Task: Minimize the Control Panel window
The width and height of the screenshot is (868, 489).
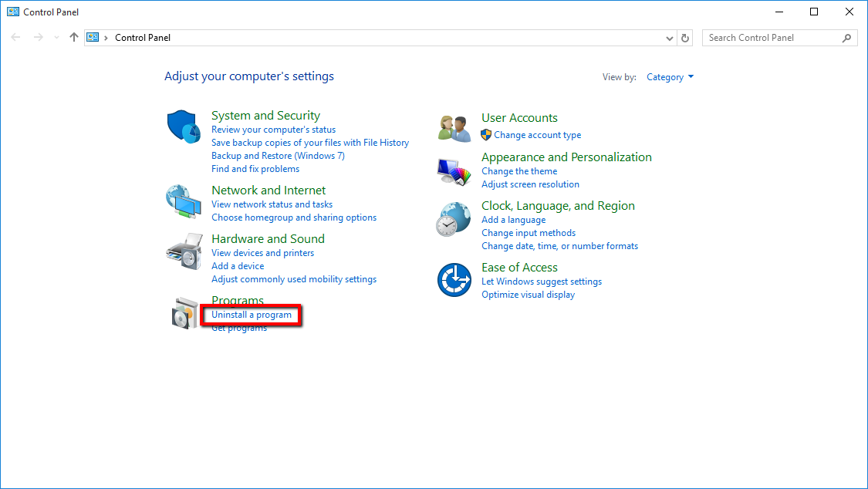Action: [x=779, y=12]
